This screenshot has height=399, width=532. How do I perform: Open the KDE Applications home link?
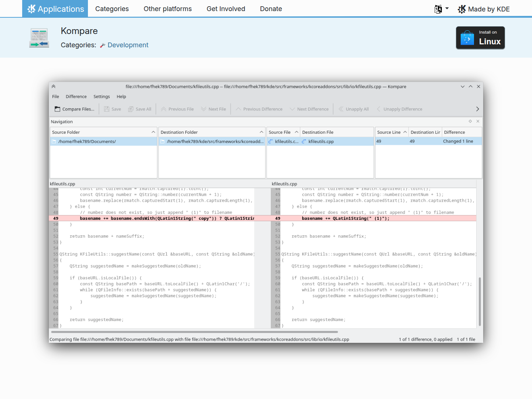[55, 8]
